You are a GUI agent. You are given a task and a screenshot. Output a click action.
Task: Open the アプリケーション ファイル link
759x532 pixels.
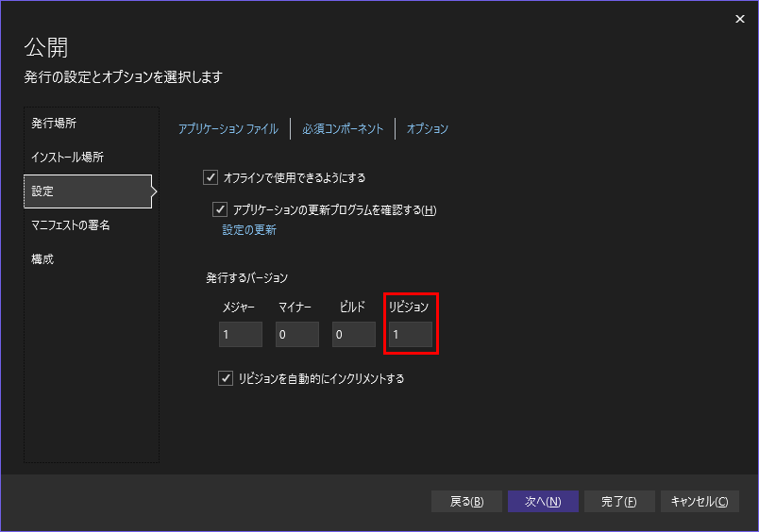[x=228, y=129]
